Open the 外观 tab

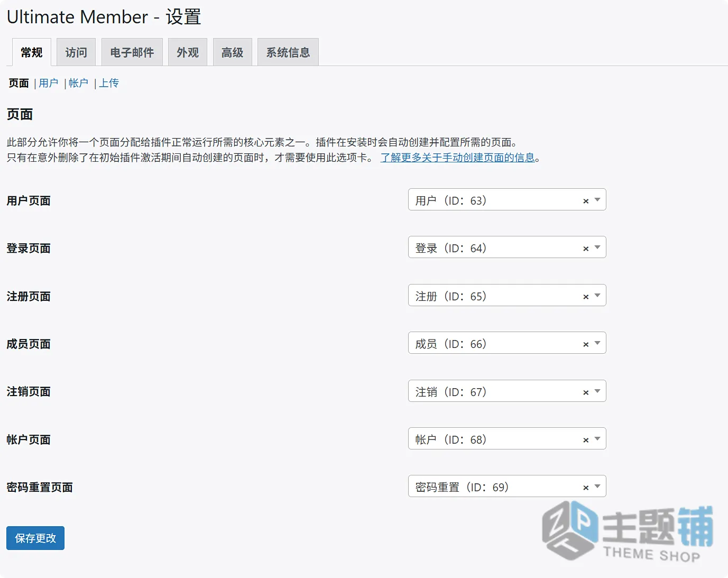click(x=188, y=52)
